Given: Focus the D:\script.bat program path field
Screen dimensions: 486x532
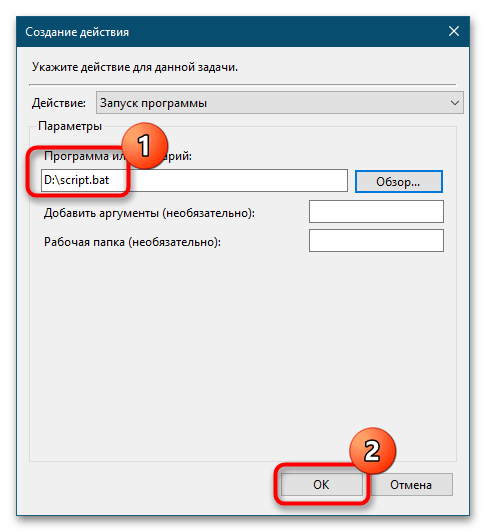Looking at the screenshot, I should pyautogui.click(x=194, y=180).
